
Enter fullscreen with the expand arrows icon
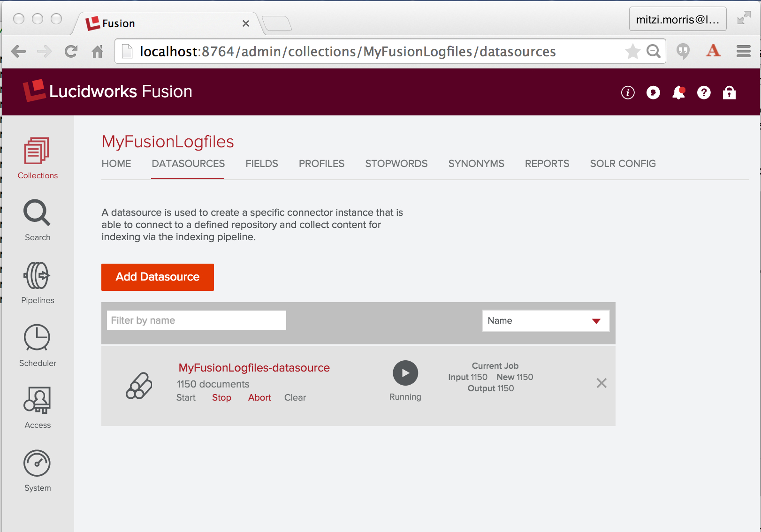744,18
